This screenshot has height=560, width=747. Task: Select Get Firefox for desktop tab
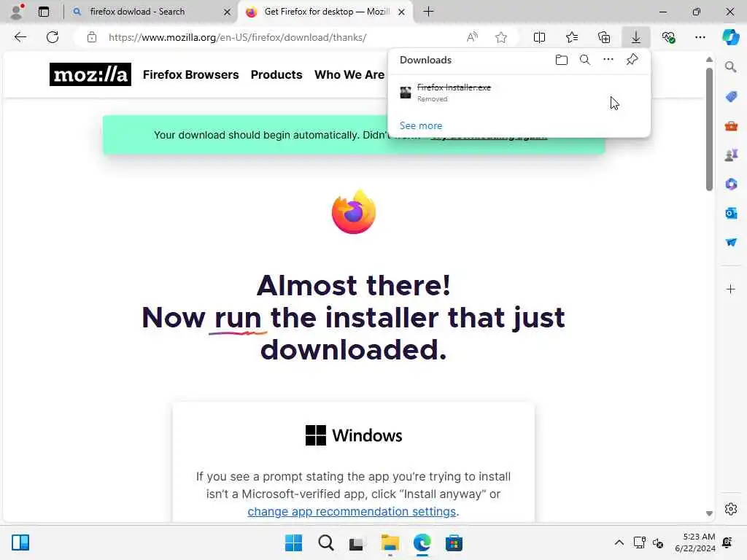tap(327, 12)
